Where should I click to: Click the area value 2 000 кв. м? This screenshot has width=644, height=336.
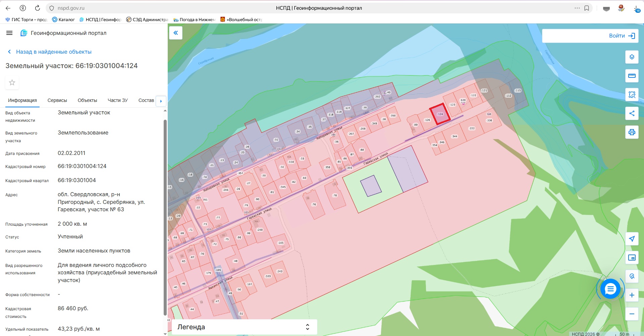pyautogui.click(x=72, y=224)
